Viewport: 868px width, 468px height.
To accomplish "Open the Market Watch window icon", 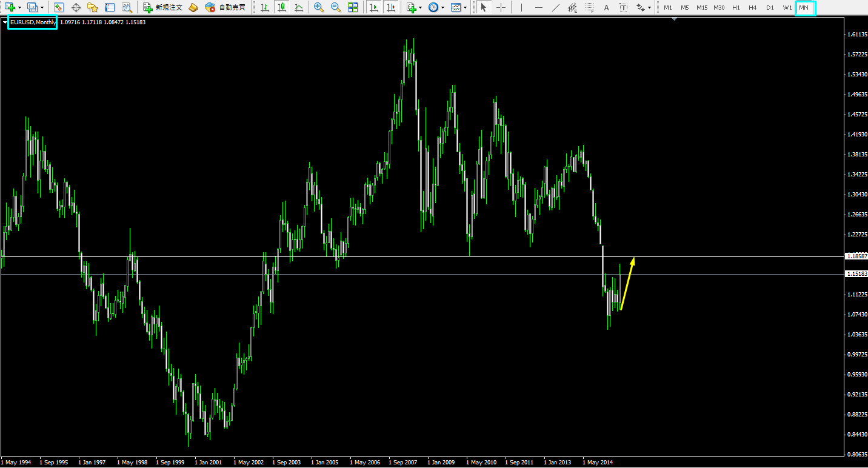I will coord(58,7).
